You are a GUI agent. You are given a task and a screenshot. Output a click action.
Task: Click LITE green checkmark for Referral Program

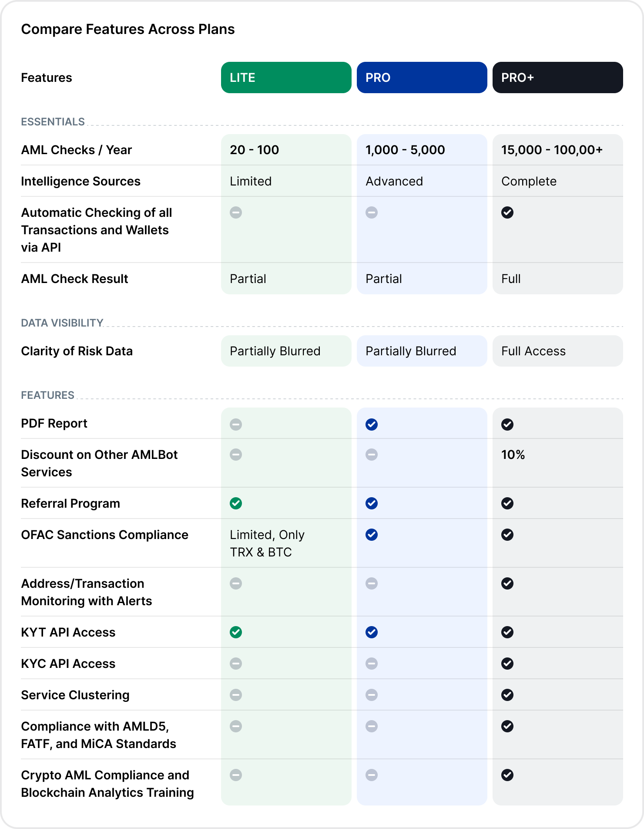click(x=236, y=503)
